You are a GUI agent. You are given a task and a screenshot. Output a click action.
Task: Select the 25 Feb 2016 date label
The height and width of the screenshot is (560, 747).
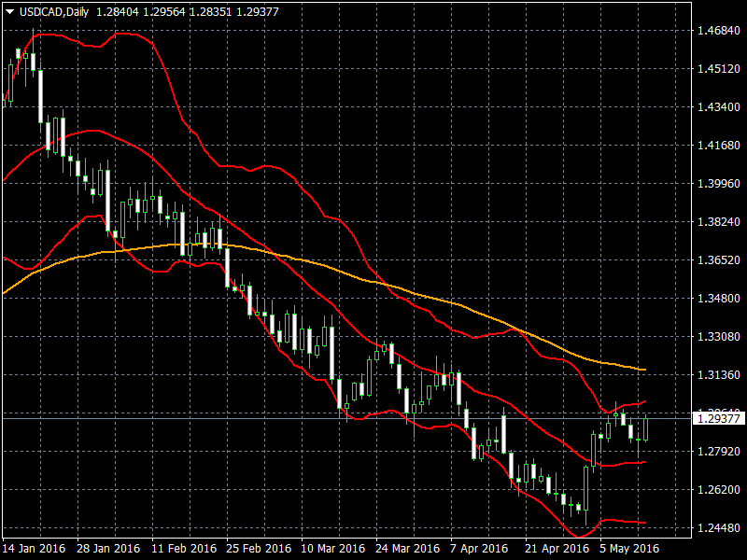(x=259, y=549)
